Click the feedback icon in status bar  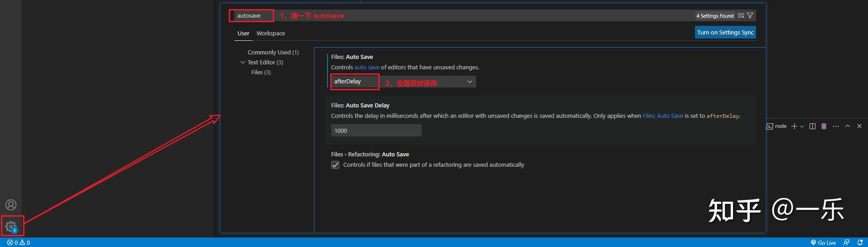click(846, 243)
